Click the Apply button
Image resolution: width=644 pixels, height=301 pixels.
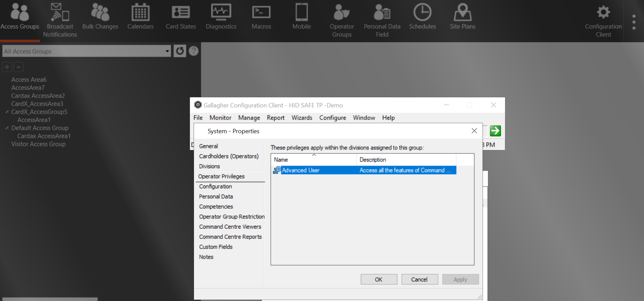(460, 280)
